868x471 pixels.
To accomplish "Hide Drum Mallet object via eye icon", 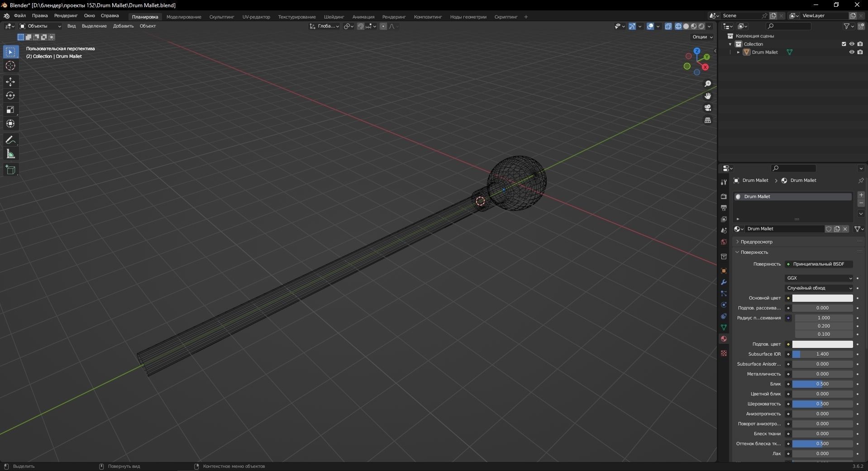I will tap(852, 52).
